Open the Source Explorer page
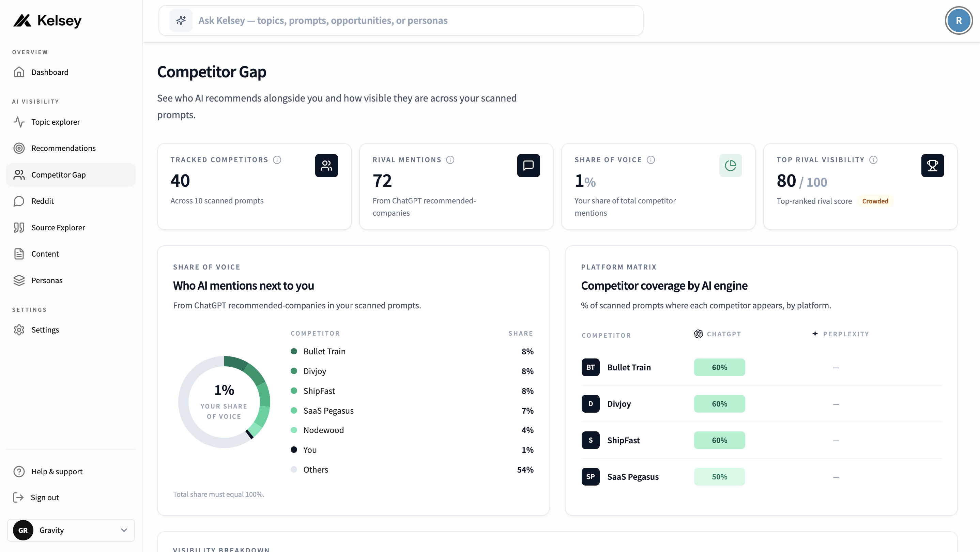Screen dimensions: 980x552 click(x=71, y=228)
